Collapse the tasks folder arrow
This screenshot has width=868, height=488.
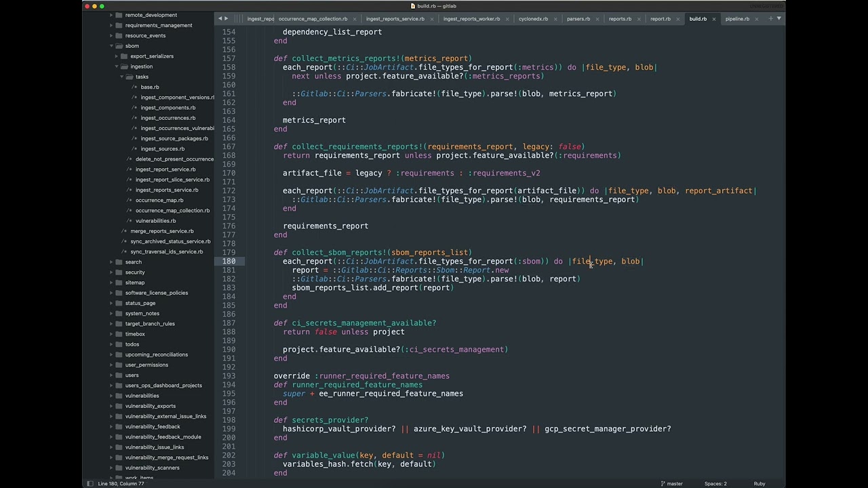click(x=122, y=77)
